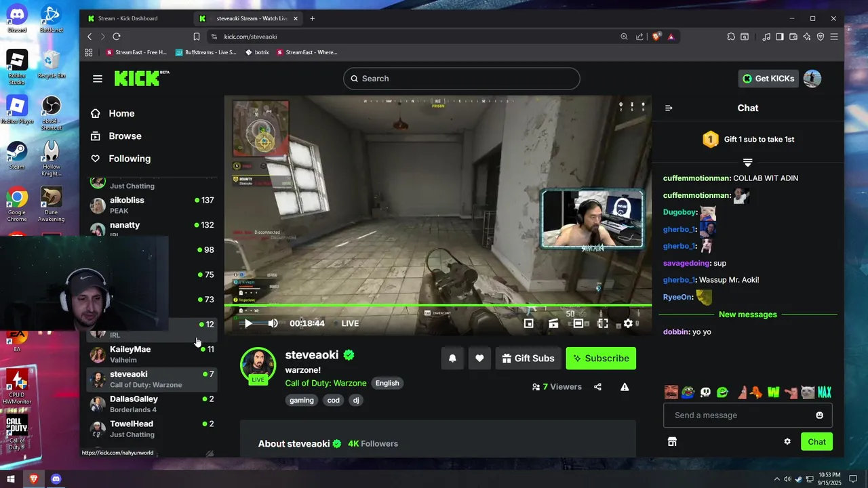The height and width of the screenshot is (488, 868).
Task: Create a clip with the clip icon
Action: click(553, 323)
